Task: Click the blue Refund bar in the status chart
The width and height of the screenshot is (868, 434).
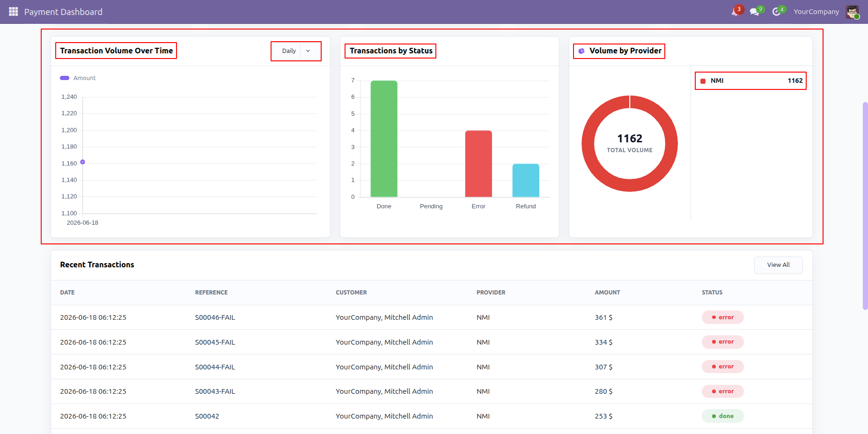Action: click(526, 181)
